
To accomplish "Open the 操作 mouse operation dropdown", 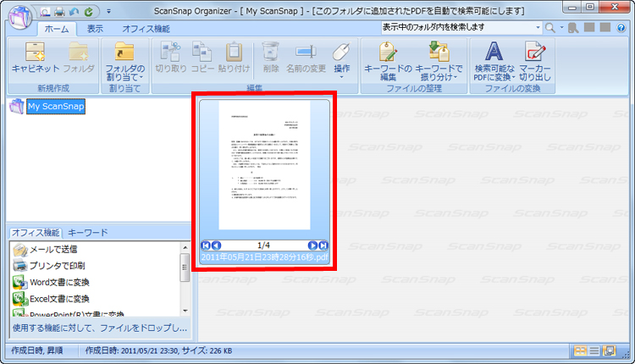I will (341, 61).
